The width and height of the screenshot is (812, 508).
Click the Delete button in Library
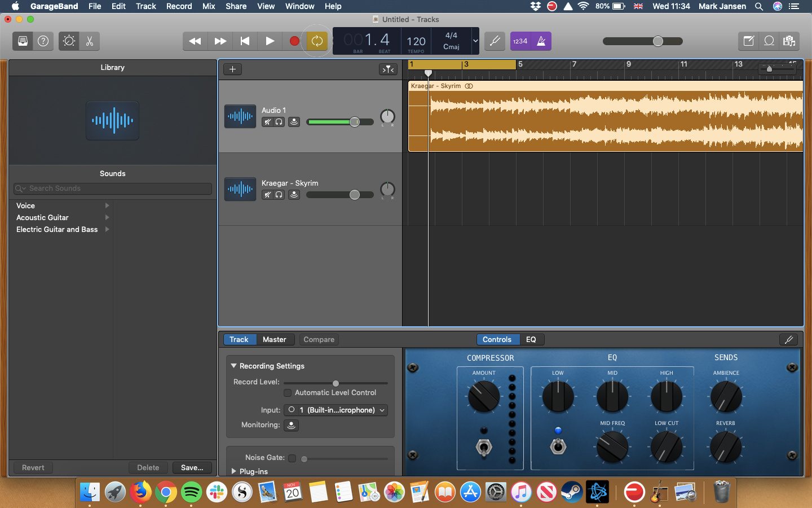pyautogui.click(x=148, y=467)
